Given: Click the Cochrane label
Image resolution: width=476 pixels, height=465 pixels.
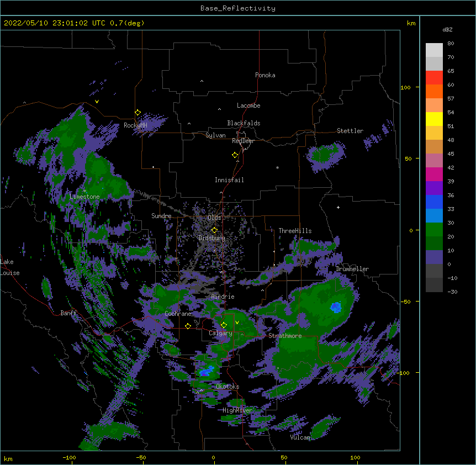Looking at the screenshot, I should (178, 314).
